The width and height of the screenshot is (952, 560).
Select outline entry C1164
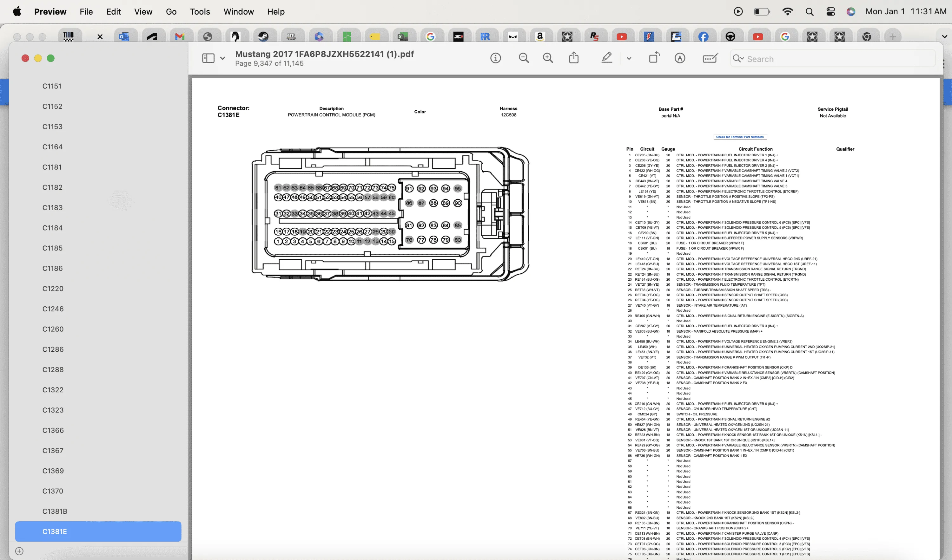click(52, 147)
